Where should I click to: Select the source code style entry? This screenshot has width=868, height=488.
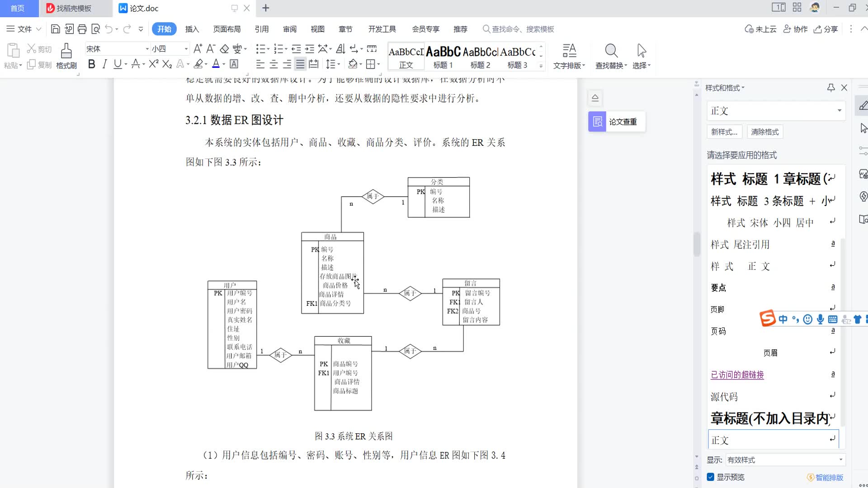[773, 396]
